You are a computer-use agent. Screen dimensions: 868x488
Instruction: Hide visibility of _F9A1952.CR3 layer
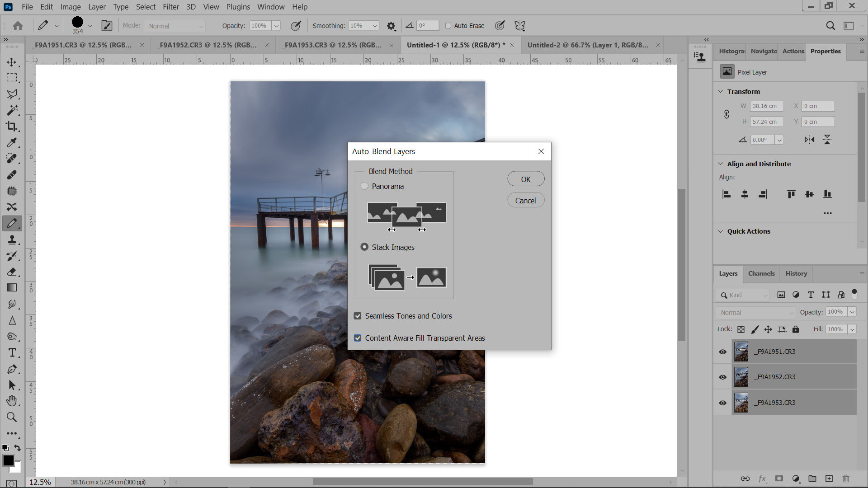723,376
